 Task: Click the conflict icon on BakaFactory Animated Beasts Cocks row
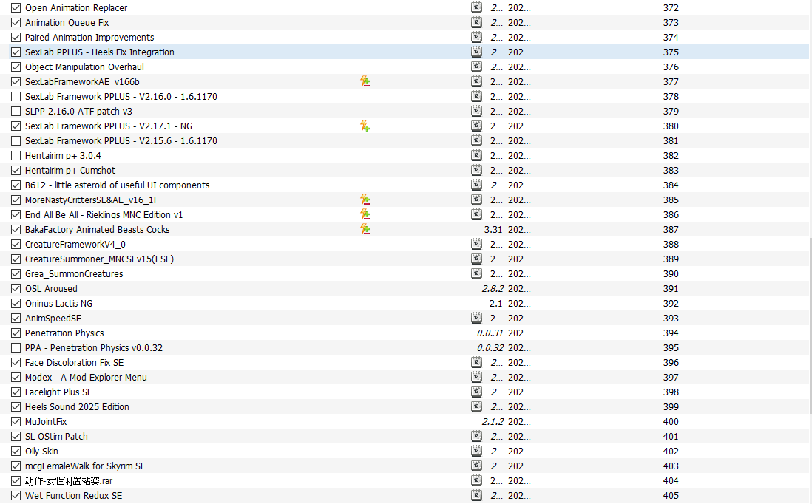pos(365,229)
